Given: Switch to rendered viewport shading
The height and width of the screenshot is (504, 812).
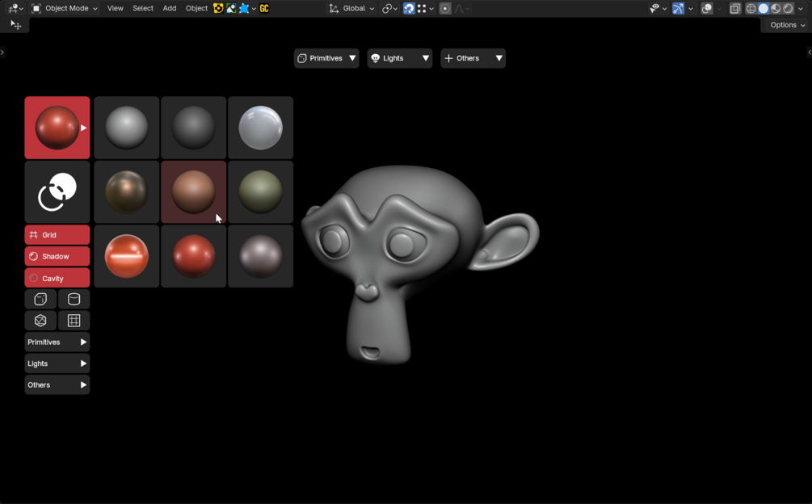Looking at the screenshot, I should 788,8.
